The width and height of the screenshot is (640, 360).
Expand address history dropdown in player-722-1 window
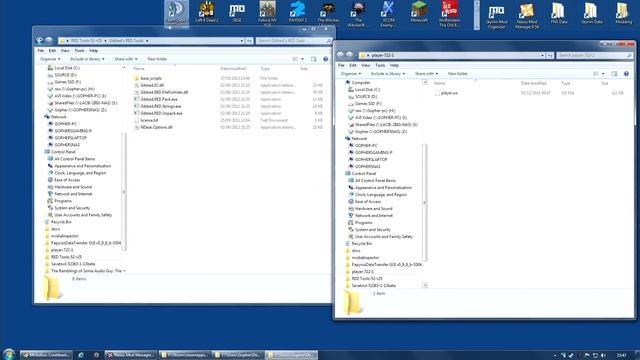click(x=542, y=55)
